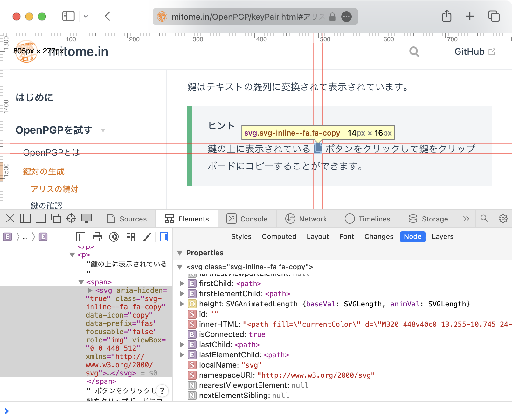Open Web Inspector settings gear
The height and width of the screenshot is (420, 512).
(x=503, y=219)
